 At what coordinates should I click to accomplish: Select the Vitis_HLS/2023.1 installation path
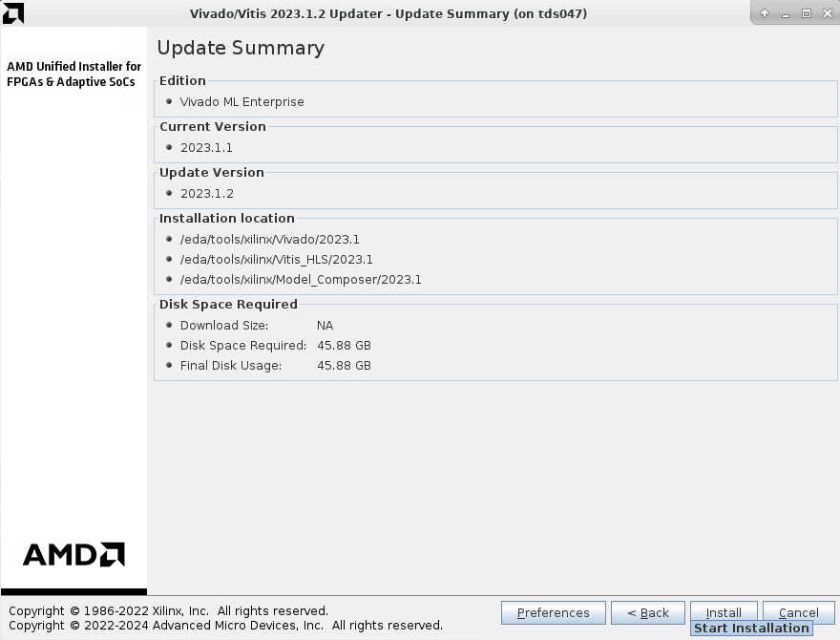point(276,259)
